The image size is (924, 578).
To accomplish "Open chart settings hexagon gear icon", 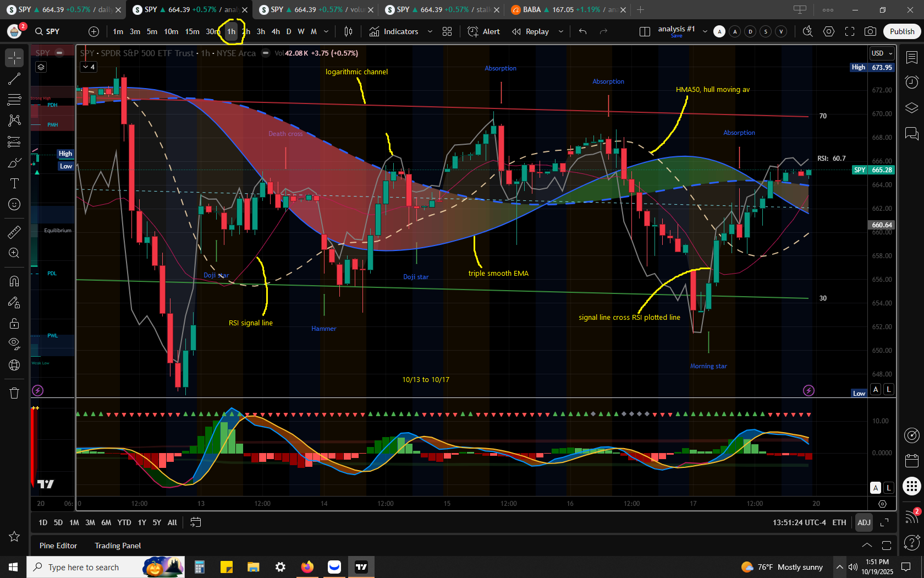I will (829, 31).
